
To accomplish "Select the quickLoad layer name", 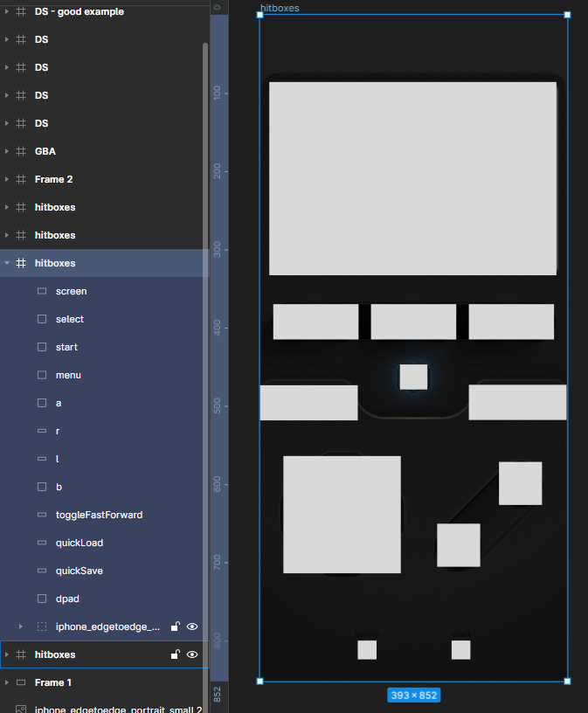I will click(x=80, y=543).
